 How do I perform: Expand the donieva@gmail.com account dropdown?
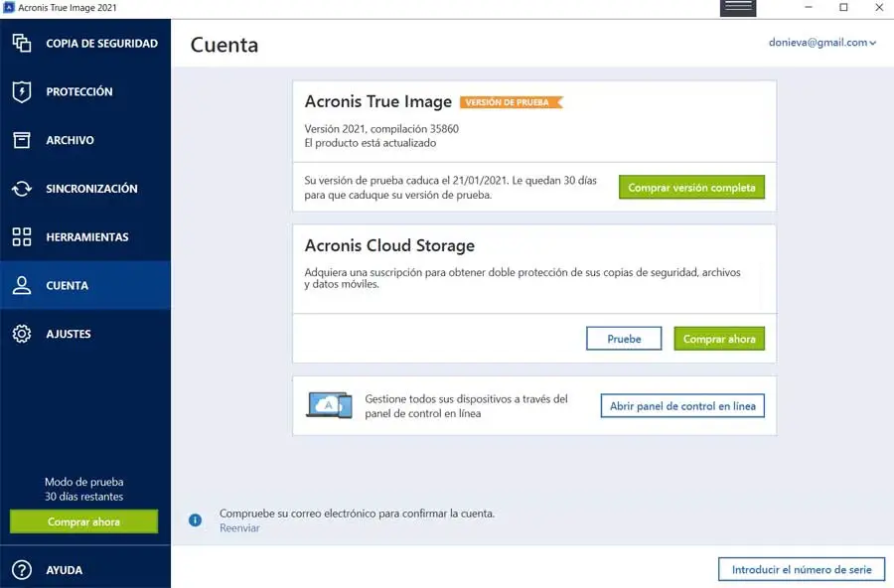pyautogui.click(x=822, y=42)
